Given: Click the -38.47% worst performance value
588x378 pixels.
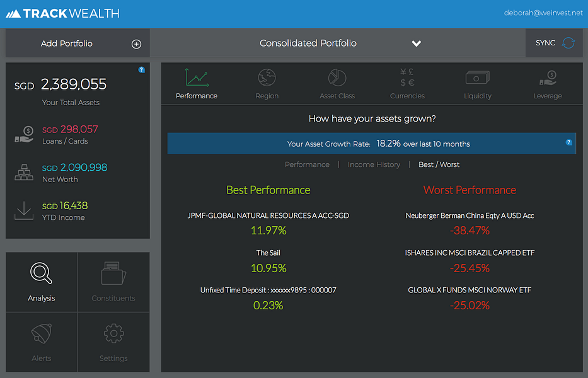Looking at the screenshot, I should [x=470, y=230].
